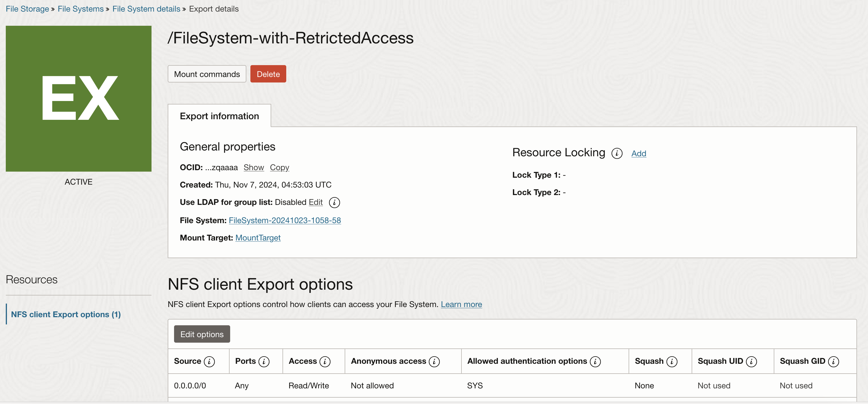Screen dimensions: 868x404
Task: Click the Use LDAP for group list info icon
Action: coord(334,203)
